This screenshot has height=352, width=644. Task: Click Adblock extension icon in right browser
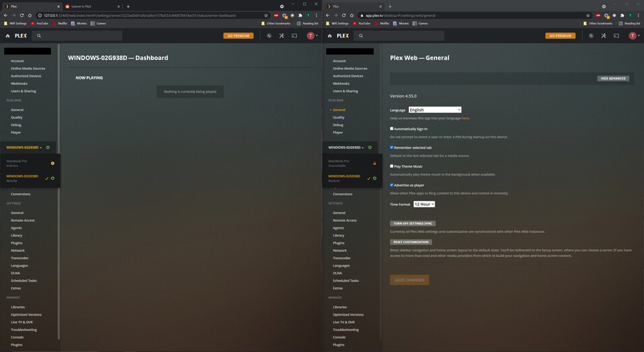coord(598,15)
